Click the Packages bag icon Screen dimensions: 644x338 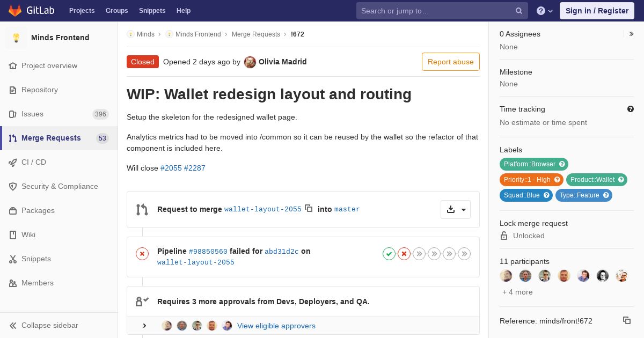tap(13, 210)
